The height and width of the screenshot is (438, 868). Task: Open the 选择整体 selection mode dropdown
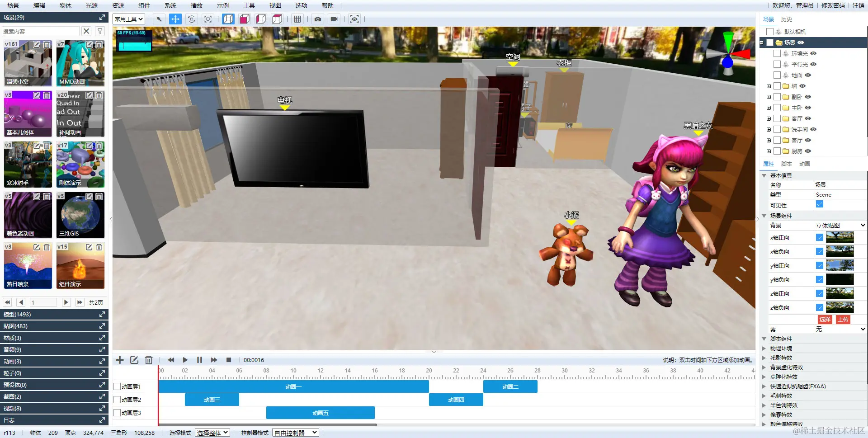pyautogui.click(x=212, y=433)
